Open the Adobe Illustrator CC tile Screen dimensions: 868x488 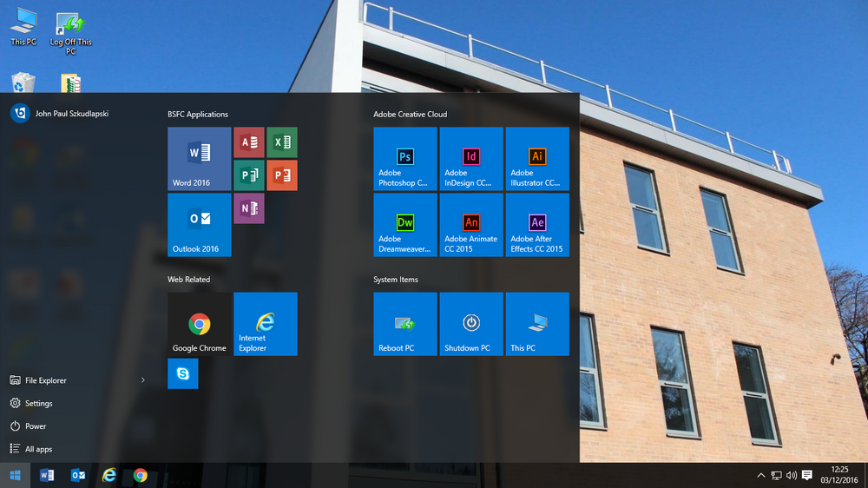coord(537,159)
